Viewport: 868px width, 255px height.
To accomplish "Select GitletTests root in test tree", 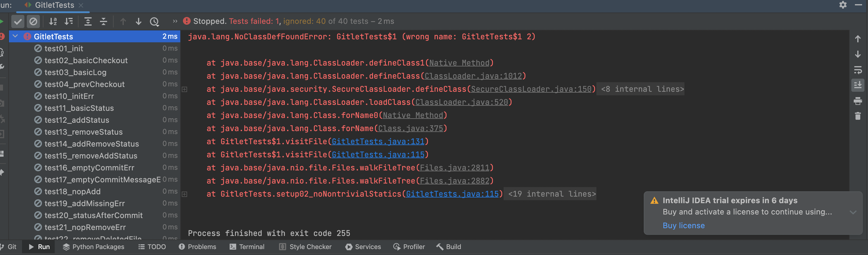I will tap(95, 36).
